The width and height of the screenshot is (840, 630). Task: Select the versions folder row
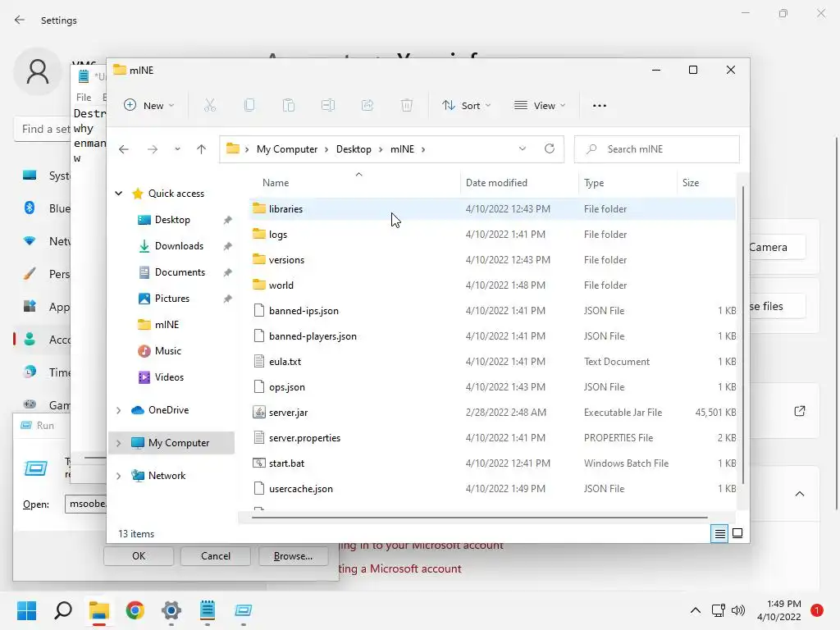pos(493,259)
